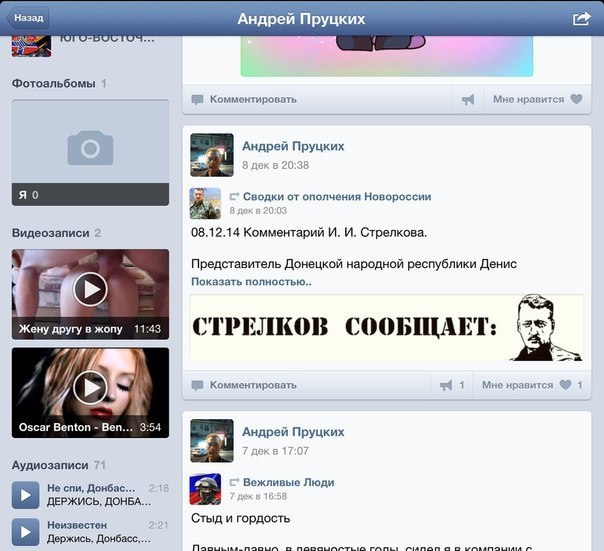The width and height of the screenshot is (604, 551).
Task: Play the 11:43 video
Action: coord(90,290)
